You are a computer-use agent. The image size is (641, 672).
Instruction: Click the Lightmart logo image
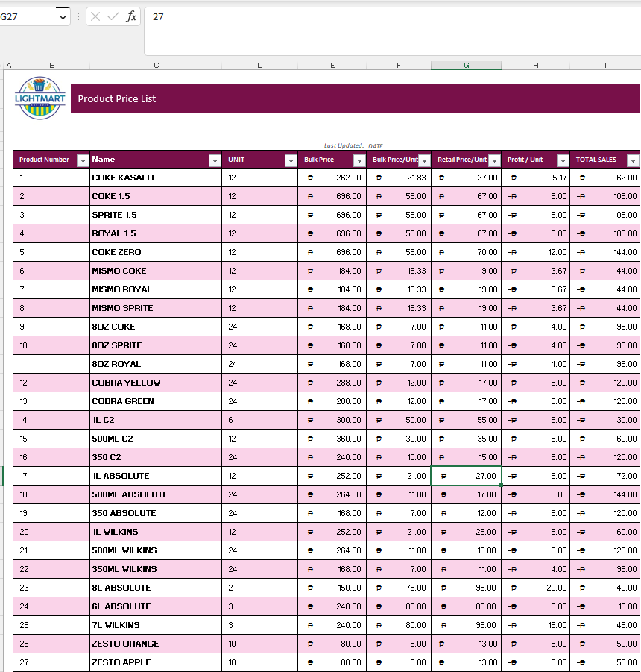(40, 98)
